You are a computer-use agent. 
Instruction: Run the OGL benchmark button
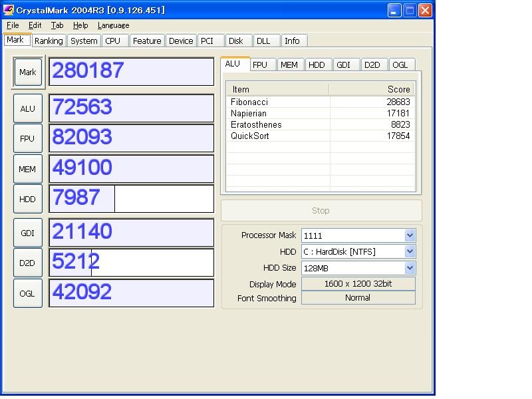click(27, 293)
